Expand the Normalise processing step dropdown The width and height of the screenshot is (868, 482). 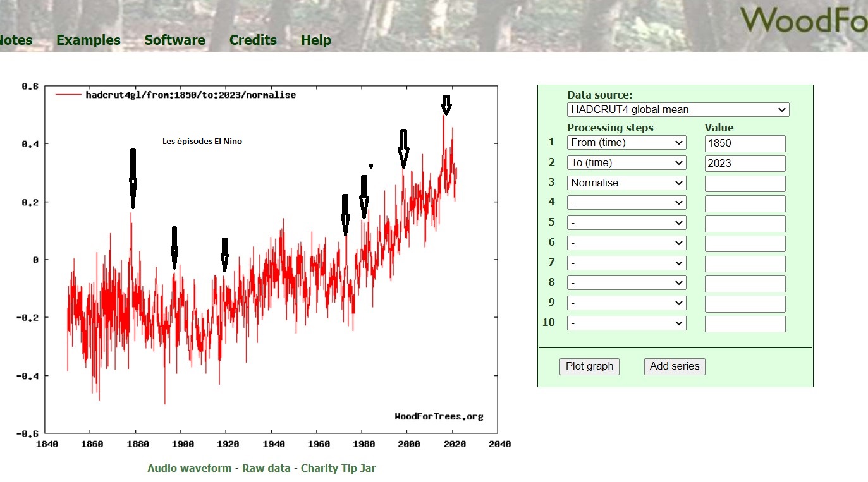pos(626,183)
